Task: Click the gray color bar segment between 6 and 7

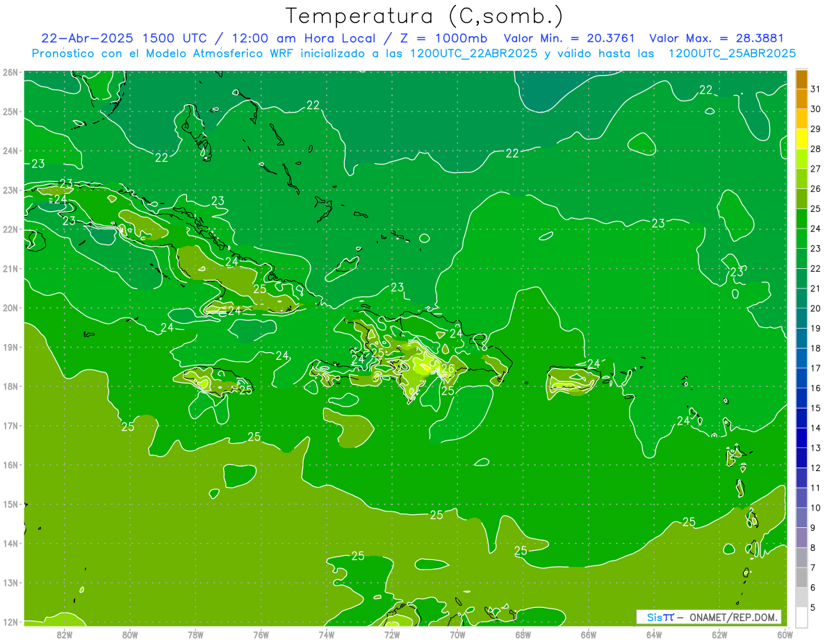Action: coord(801,577)
